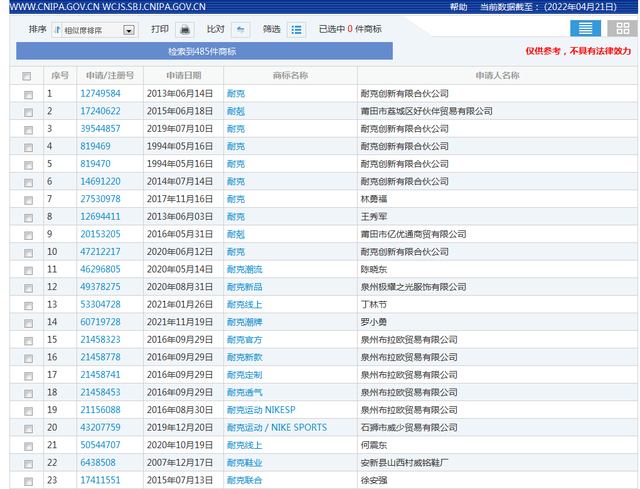Open trademark 耐克透气 link
The image size is (640, 489).
click(244, 392)
